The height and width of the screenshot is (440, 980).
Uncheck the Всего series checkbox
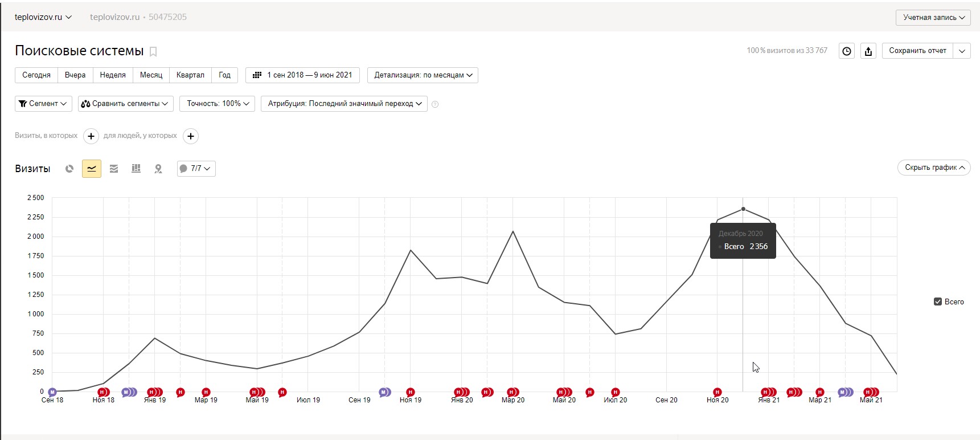click(x=938, y=302)
